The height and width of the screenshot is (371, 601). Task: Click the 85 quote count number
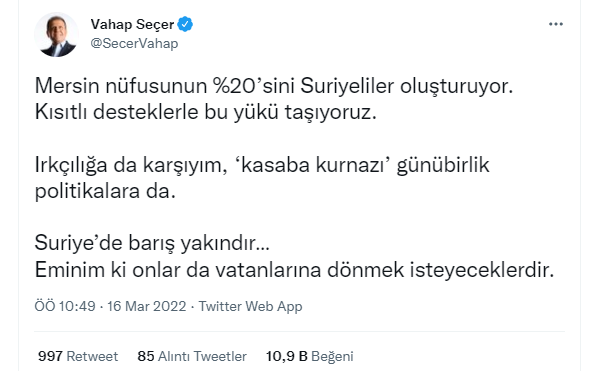click(146, 356)
